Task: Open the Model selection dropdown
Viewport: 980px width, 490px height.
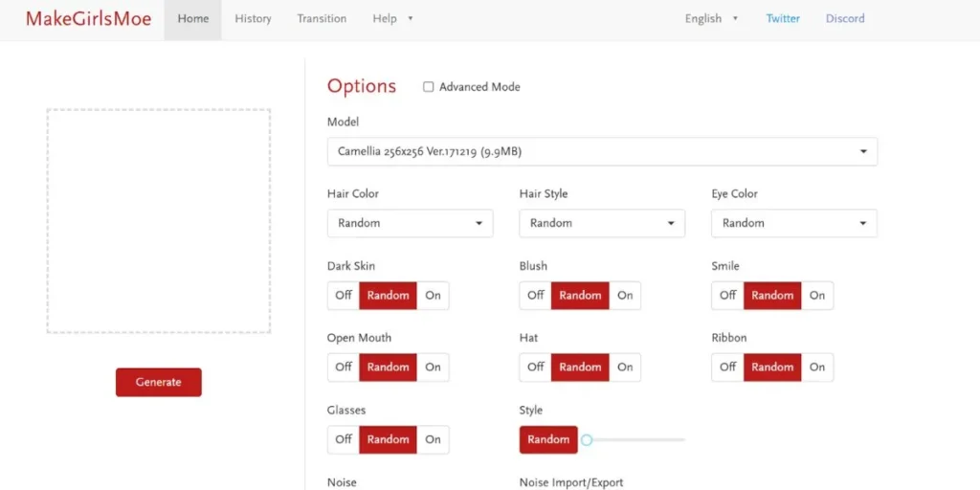Action: pos(603,151)
